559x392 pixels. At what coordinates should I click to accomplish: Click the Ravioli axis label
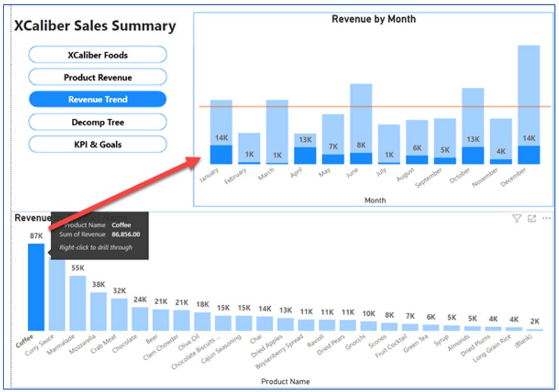pos(316,341)
